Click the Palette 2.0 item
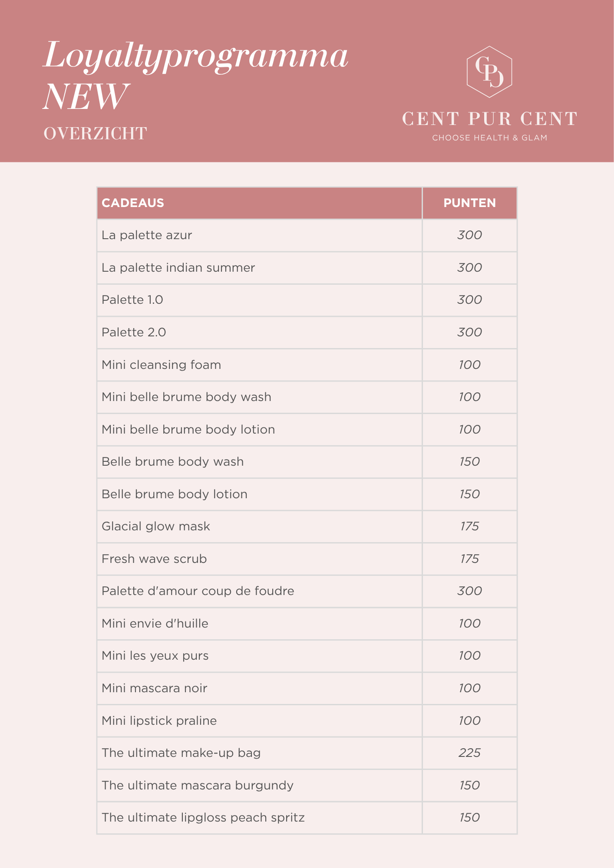This screenshot has width=614, height=868. pyautogui.click(x=134, y=332)
